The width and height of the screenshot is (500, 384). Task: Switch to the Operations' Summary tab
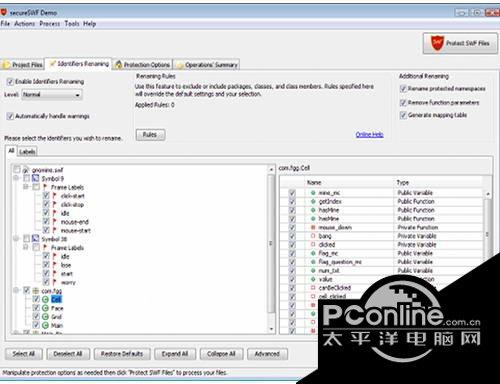pyautogui.click(x=207, y=65)
